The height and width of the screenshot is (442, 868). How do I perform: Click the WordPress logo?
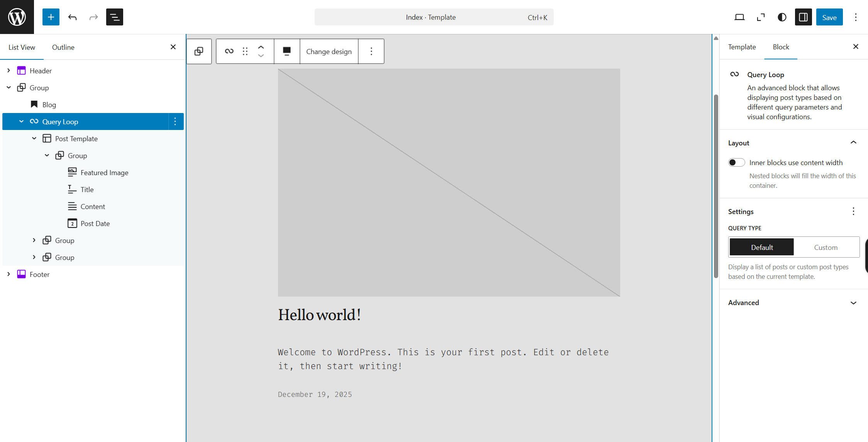coord(17,17)
